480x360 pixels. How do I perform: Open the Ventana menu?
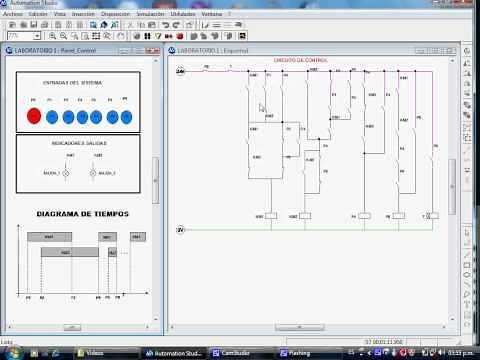tap(212, 14)
